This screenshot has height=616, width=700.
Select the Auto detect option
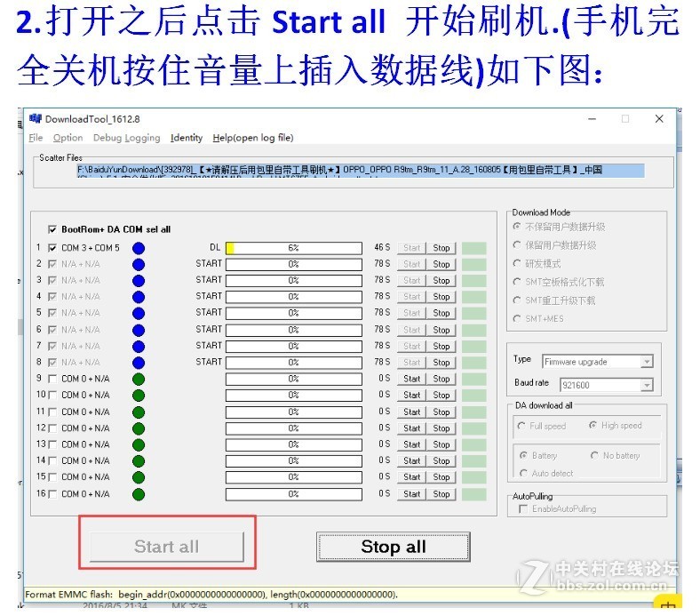pyautogui.click(x=523, y=473)
